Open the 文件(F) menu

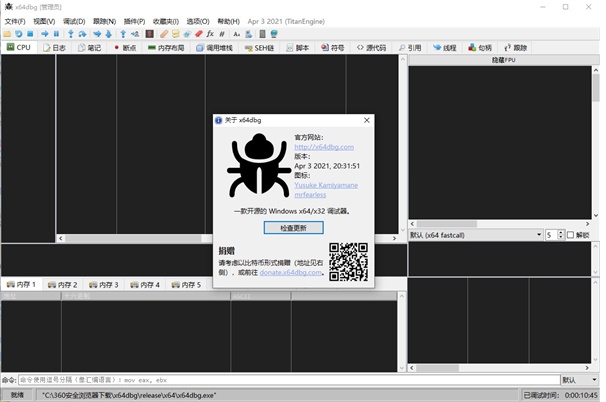coord(15,21)
